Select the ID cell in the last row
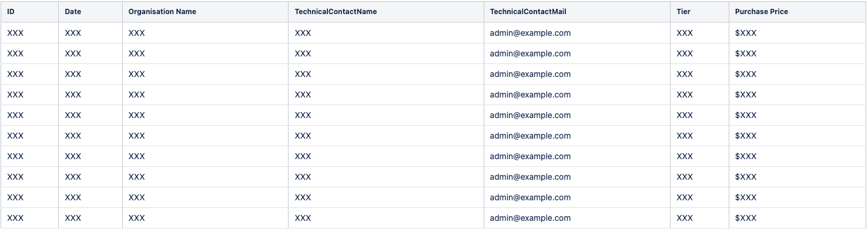The image size is (868, 232). click(x=29, y=218)
